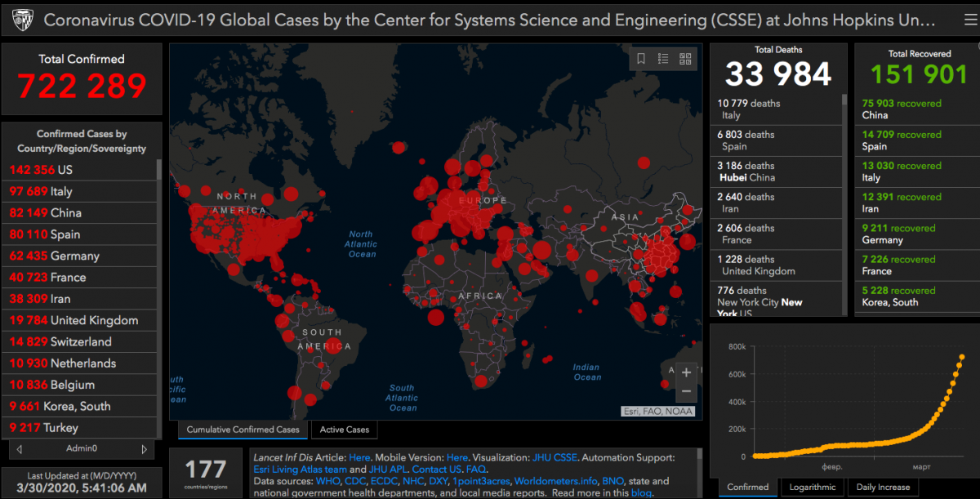The image size is (980, 499).
Task: Select Italy in confirmed cases list
Action: click(79, 191)
